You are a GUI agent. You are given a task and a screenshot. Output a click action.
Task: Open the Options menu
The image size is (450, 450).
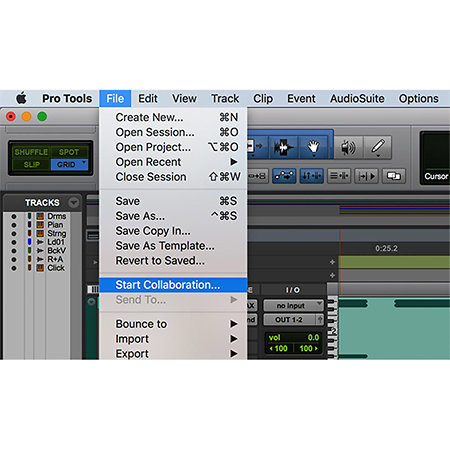coord(419,98)
